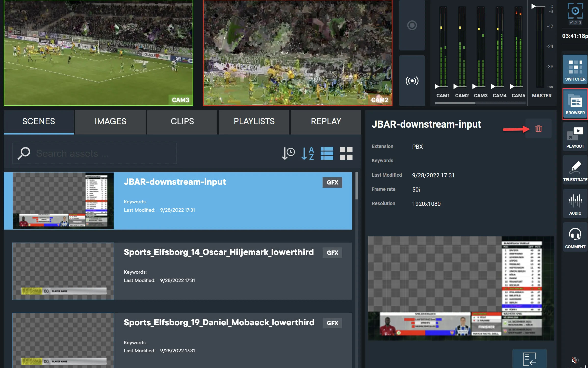Select Sports_Elfsborg_19_Daniel_Mobaeck_lowerthird scene
588x368 pixels.
(182, 341)
